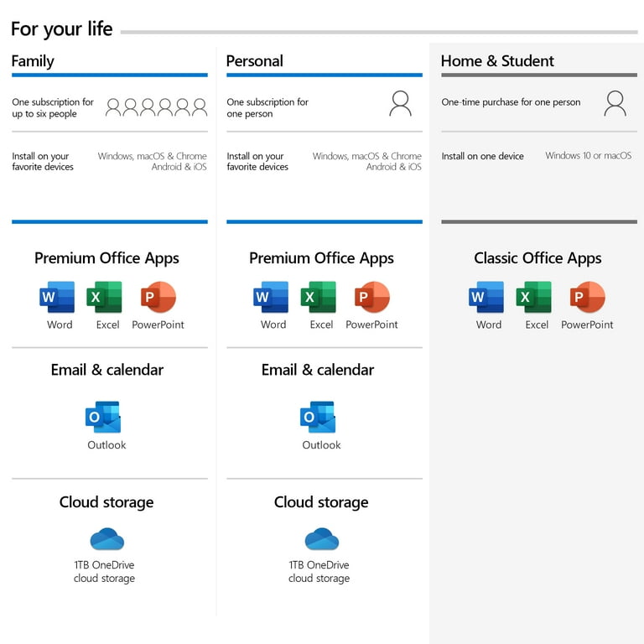644x644 pixels.
Task: Click the Classic Office Apps heading
Action: pyautogui.click(x=538, y=258)
